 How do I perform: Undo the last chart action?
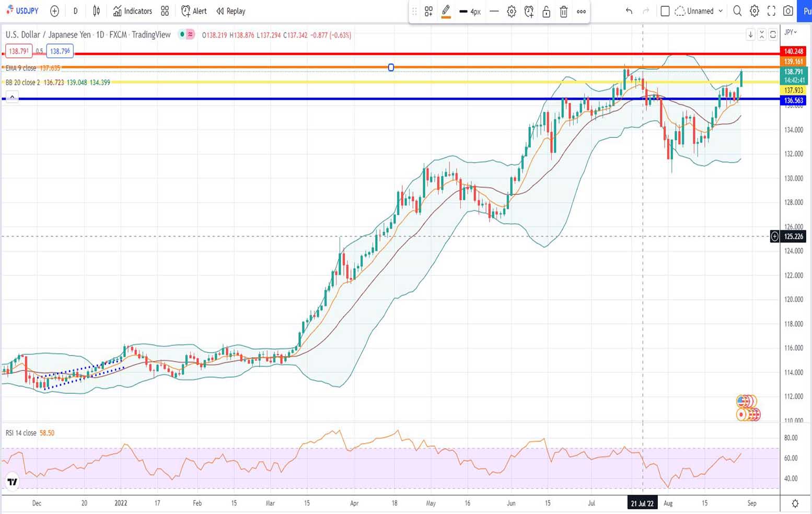(629, 11)
